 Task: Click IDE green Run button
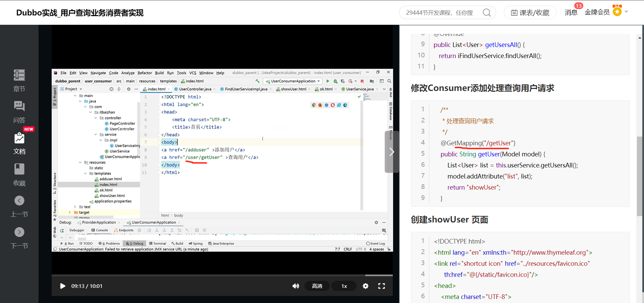[328, 81]
